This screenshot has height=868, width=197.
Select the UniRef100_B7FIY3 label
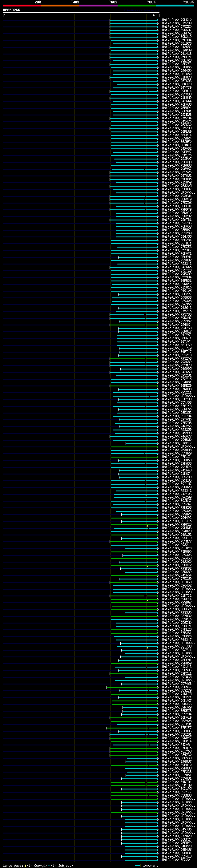pos(177,406)
